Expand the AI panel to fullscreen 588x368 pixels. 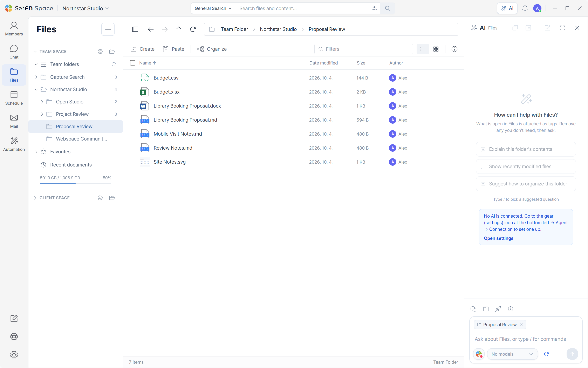562,28
